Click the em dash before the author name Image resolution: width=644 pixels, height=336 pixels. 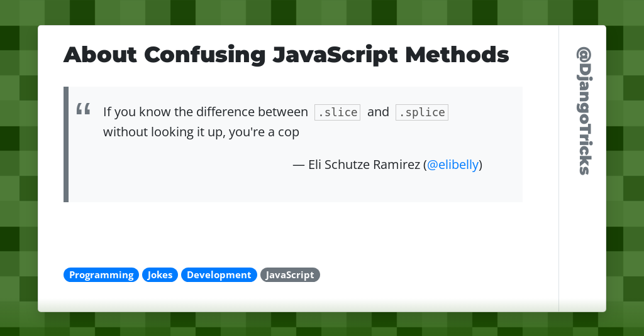click(299, 165)
